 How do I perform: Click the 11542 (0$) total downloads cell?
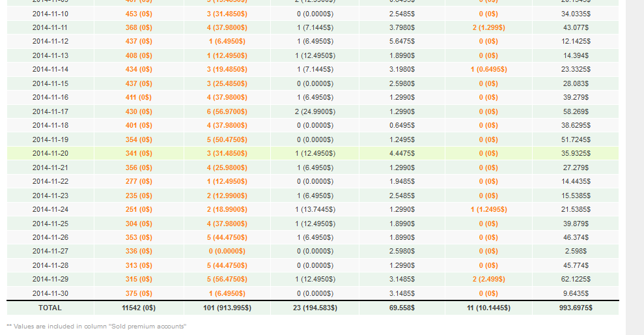tap(139, 308)
